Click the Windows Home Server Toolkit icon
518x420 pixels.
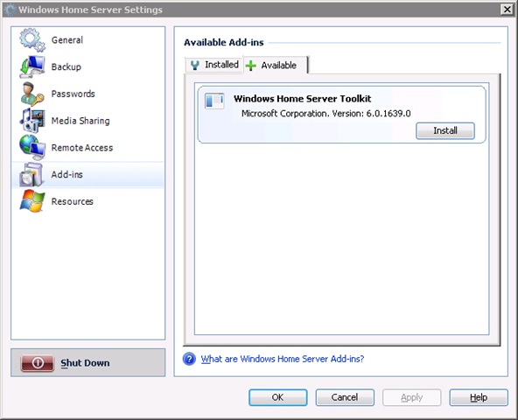[x=214, y=101]
